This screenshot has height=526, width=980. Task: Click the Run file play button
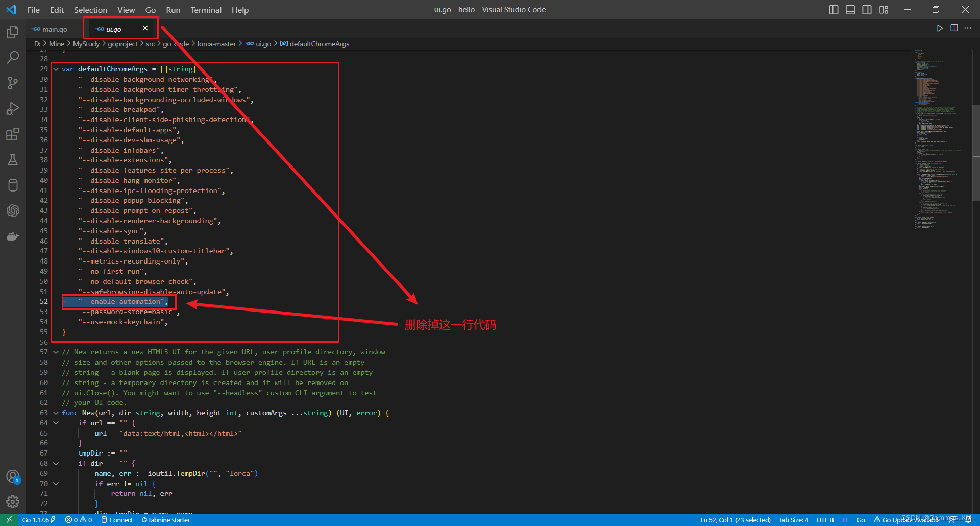click(x=940, y=28)
